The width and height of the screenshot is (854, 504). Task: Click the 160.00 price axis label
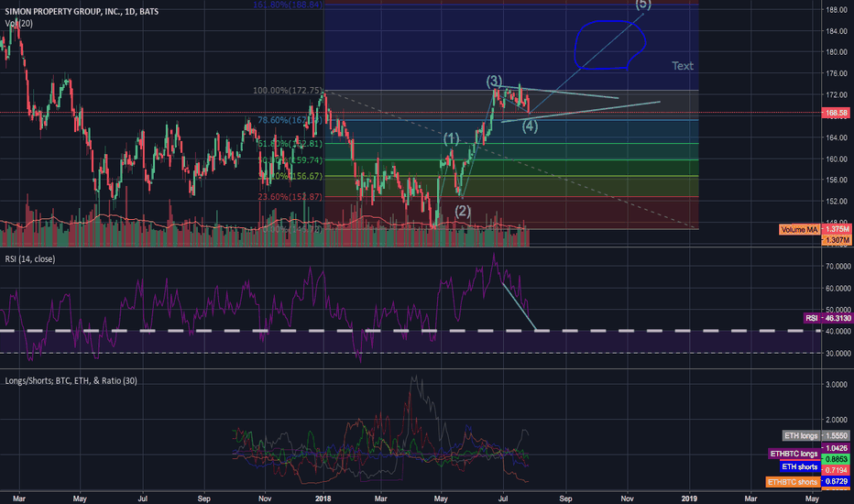tap(836, 159)
